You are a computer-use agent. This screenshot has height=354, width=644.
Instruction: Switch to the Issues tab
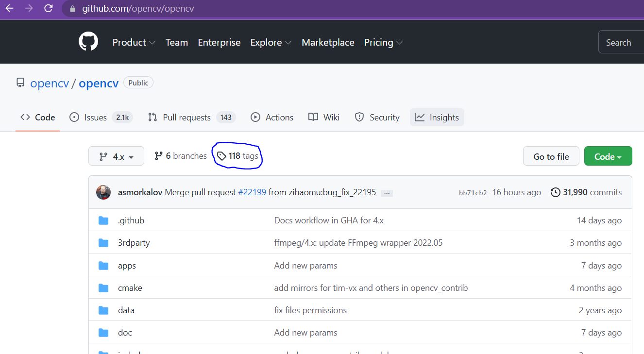[101, 117]
